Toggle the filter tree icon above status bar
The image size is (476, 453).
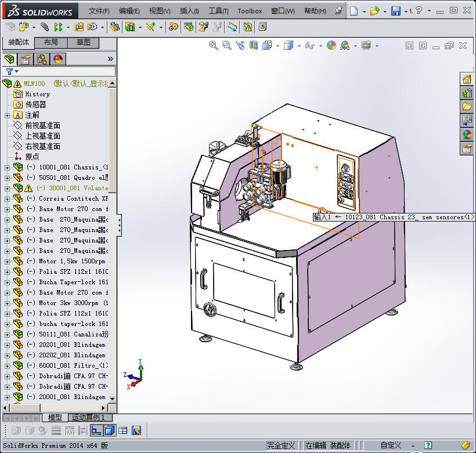coord(96,430)
